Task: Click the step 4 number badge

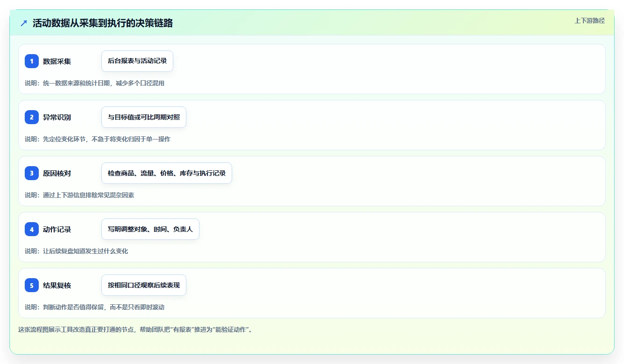Action: [32, 229]
